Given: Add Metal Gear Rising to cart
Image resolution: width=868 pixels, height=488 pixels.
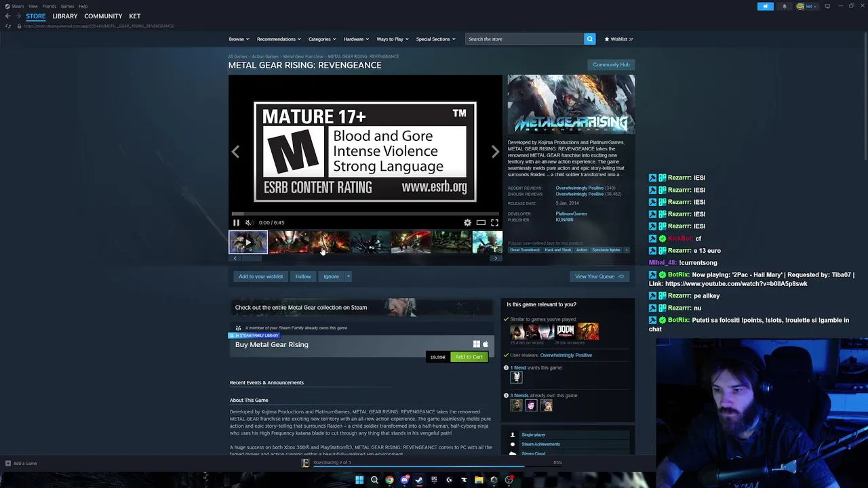Looking at the screenshot, I should click(469, 357).
